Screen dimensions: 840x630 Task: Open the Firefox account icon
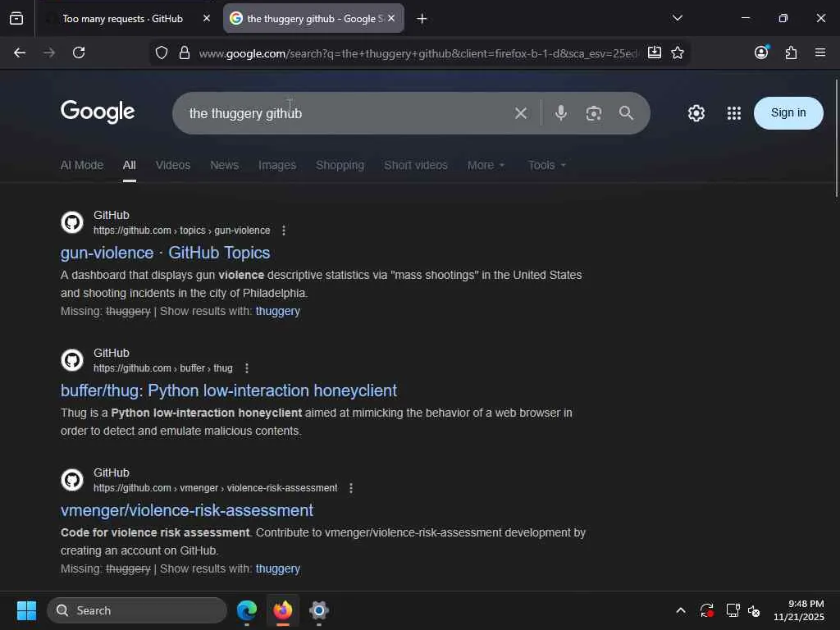tap(761, 52)
